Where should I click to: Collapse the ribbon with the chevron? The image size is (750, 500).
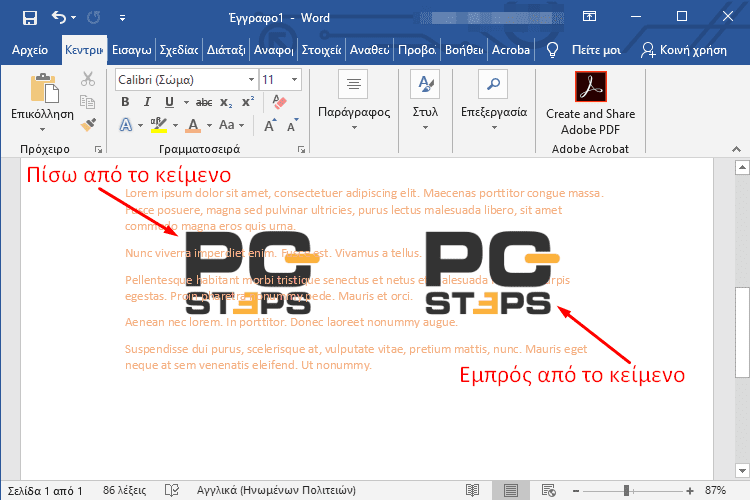[x=737, y=150]
